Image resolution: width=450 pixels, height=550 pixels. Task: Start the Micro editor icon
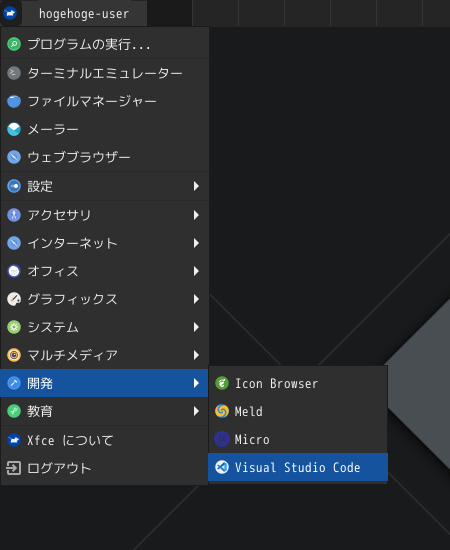[222, 439]
